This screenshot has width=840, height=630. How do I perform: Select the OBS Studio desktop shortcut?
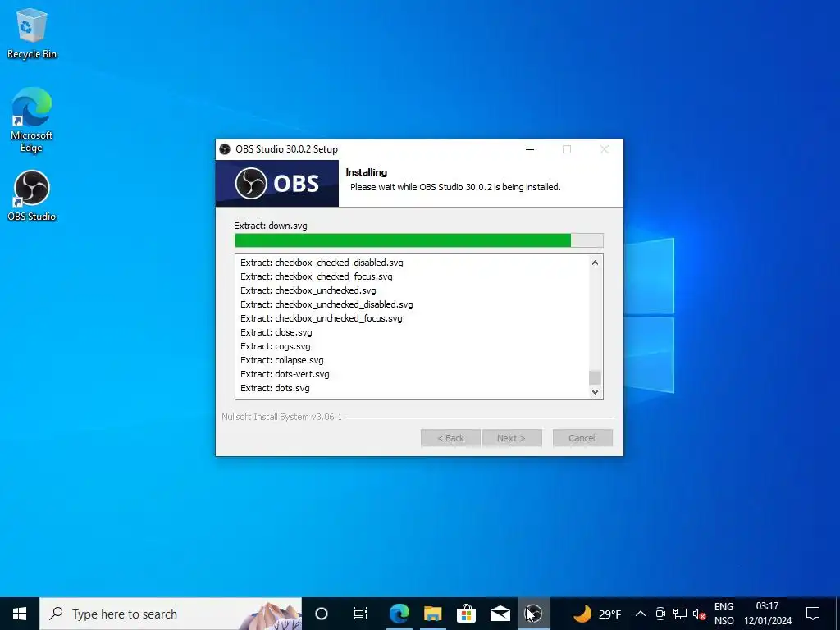pos(32,195)
